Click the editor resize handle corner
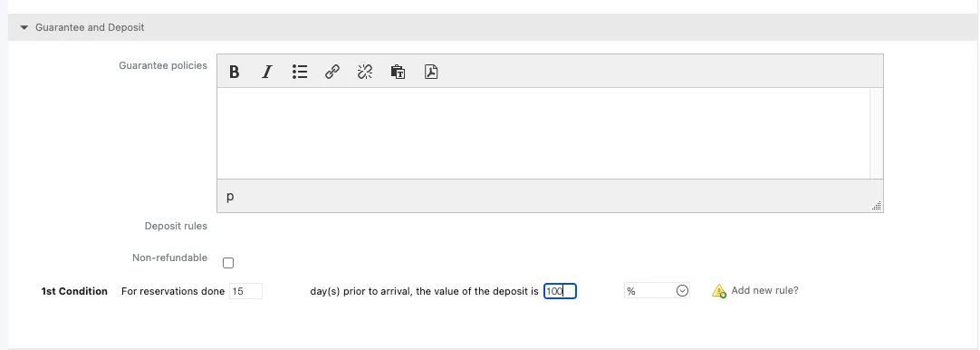Viewport: 980px width, 350px height. tap(876, 205)
